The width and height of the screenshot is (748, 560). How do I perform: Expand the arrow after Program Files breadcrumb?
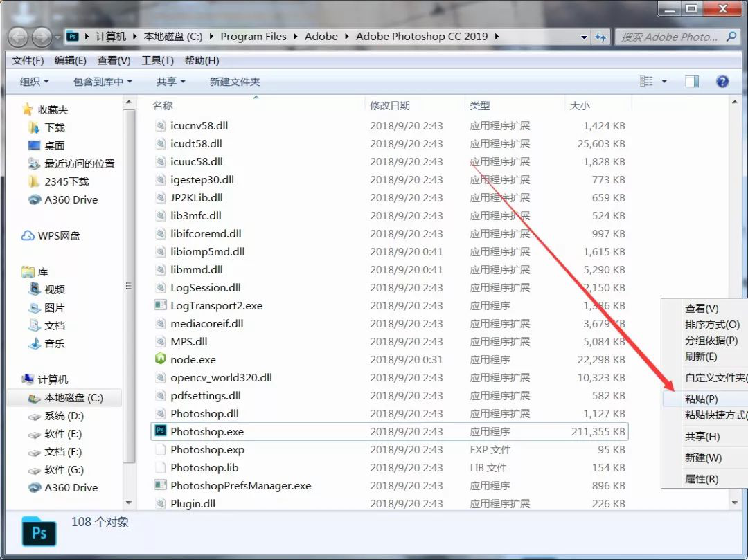[295, 37]
